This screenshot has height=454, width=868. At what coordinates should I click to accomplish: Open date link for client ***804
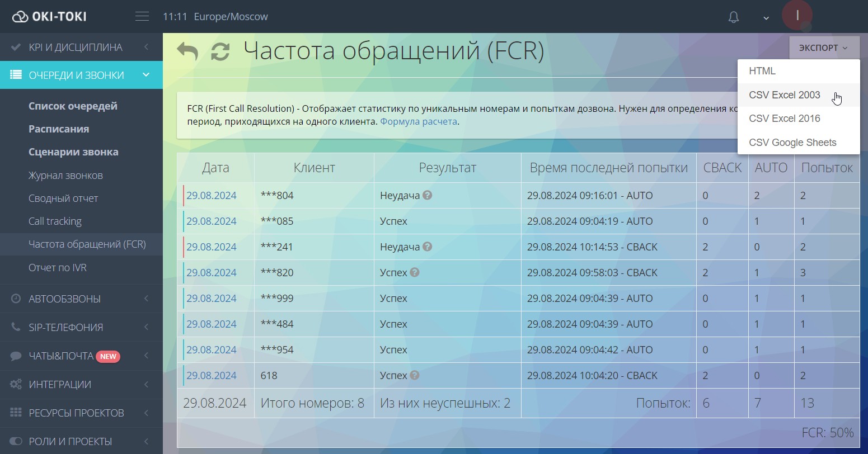click(212, 196)
